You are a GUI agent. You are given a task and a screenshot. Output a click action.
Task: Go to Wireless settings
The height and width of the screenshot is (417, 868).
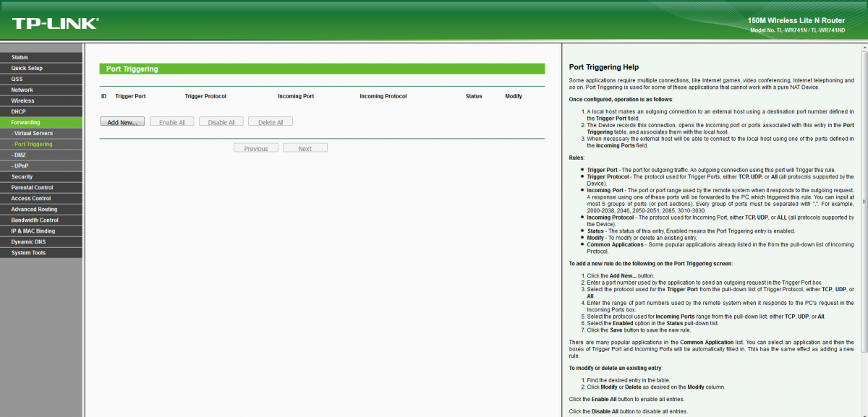coord(41,100)
